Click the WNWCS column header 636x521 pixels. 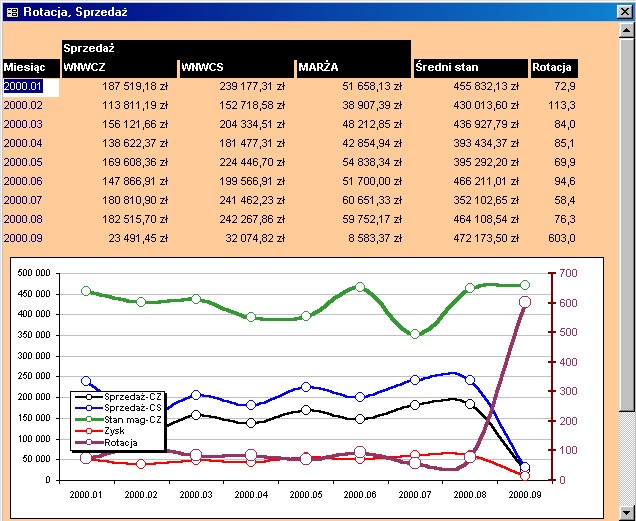coord(236,68)
